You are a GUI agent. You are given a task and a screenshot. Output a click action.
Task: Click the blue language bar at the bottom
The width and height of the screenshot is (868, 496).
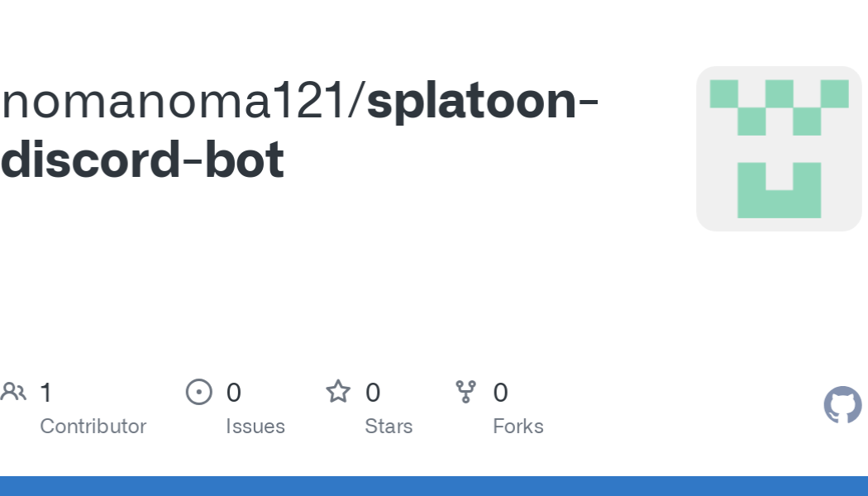pyautogui.click(x=434, y=486)
